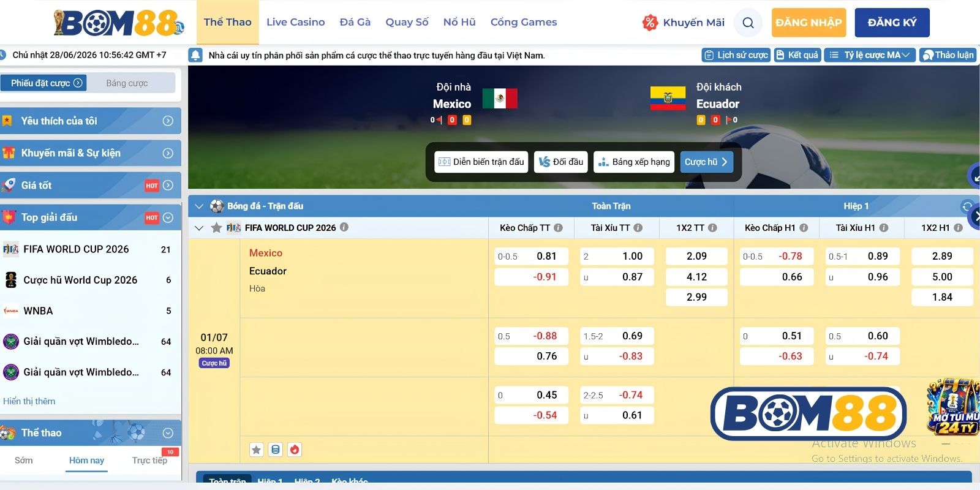Click the BOM88 logo in header
Viewport: 980px width, 490px height.
[x=119, y=23]
